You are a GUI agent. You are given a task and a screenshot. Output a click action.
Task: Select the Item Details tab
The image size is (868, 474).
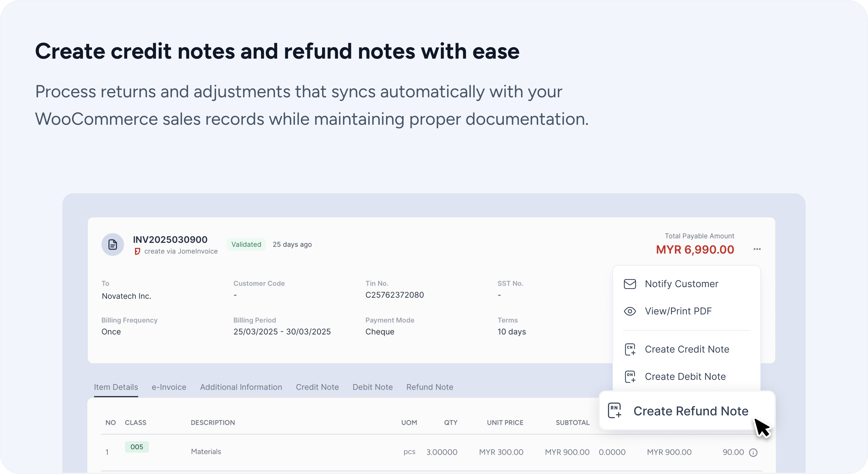(x=116, y=387)
